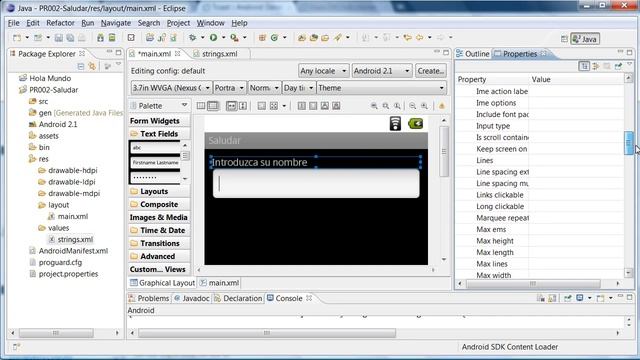Click the Save disk icon in toolbar

[x=58, y=38]
